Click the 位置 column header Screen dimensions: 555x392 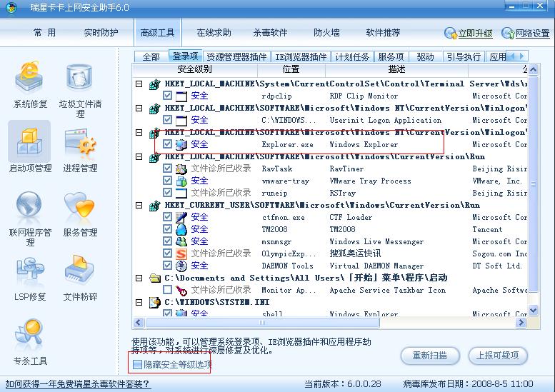pos(291,69)
